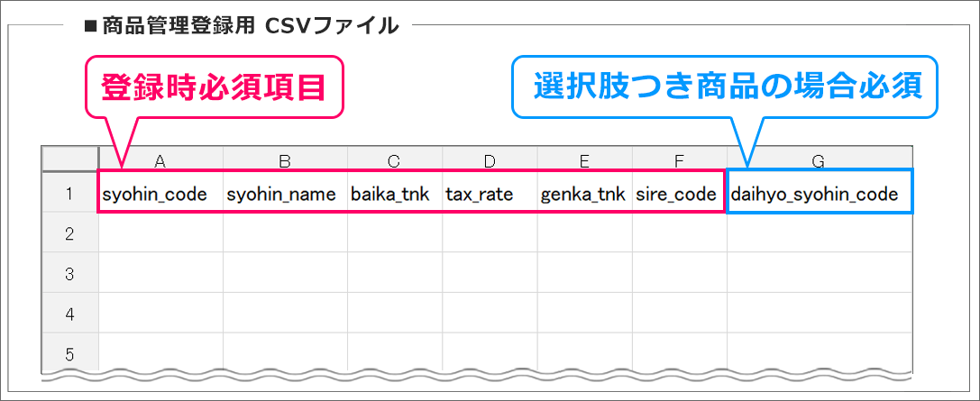Select column B header
This screenshot has width=980, height=401.
coord(285,160)
